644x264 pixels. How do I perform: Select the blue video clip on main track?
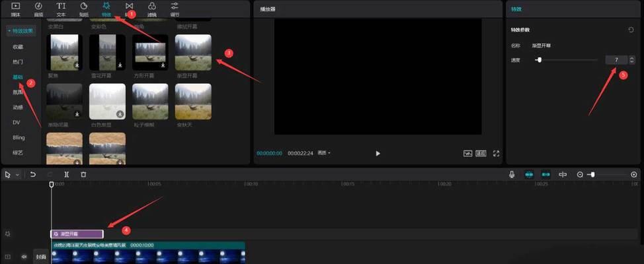(x=148, y=253)
